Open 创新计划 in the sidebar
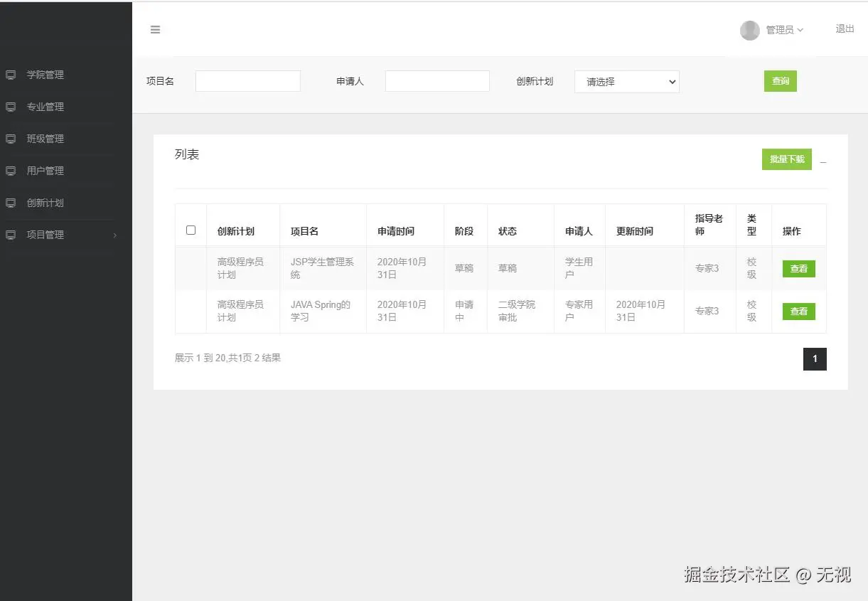This screenshot has width=868, height=601. pyautogui.click(x=45, y=203)
